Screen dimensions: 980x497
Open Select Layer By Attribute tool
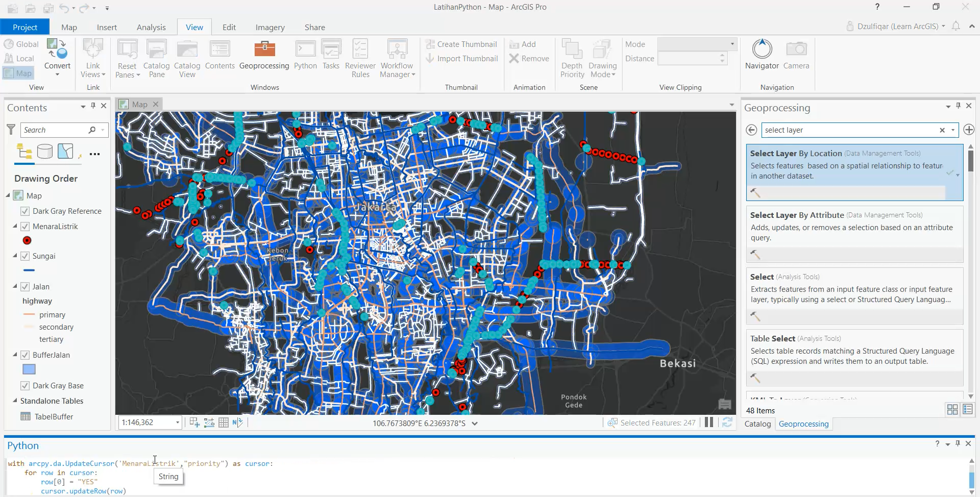[x=854, y=234]
